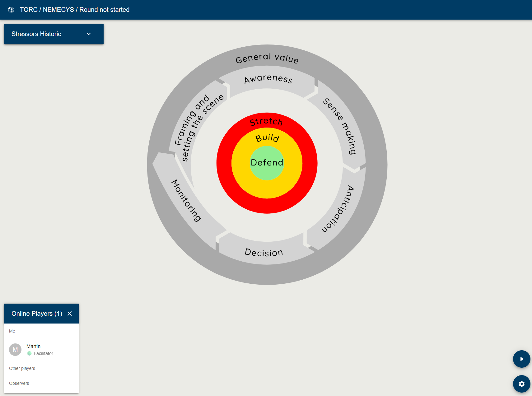Select the green Defend circle
The image size is (532, 396).
point(267,163)
